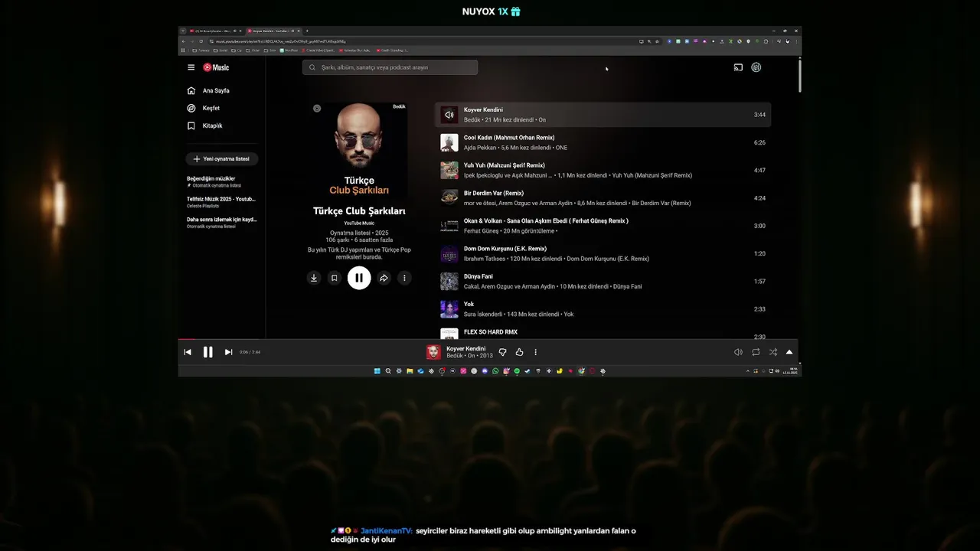Viewport: 980px width, 551px height.
Task: Open Beğendiğim müzikler playlist
Action: pyautogui.click(x=222, y=181)
